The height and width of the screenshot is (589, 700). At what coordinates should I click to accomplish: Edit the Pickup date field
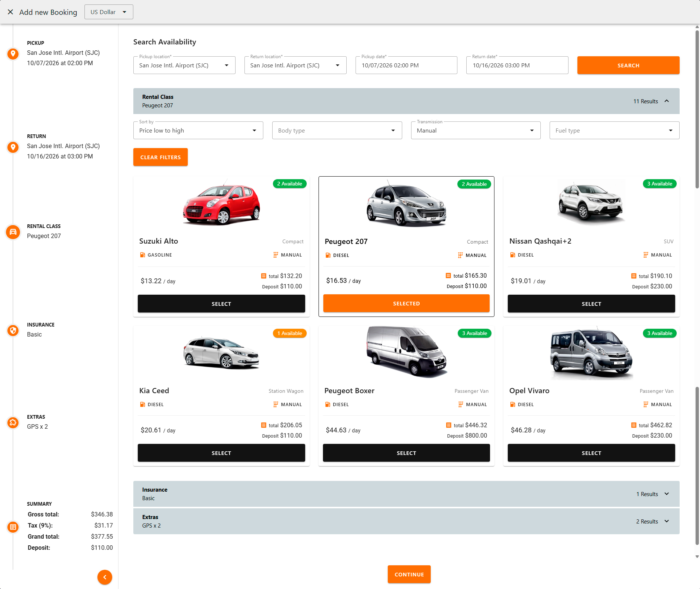point(406,65)
